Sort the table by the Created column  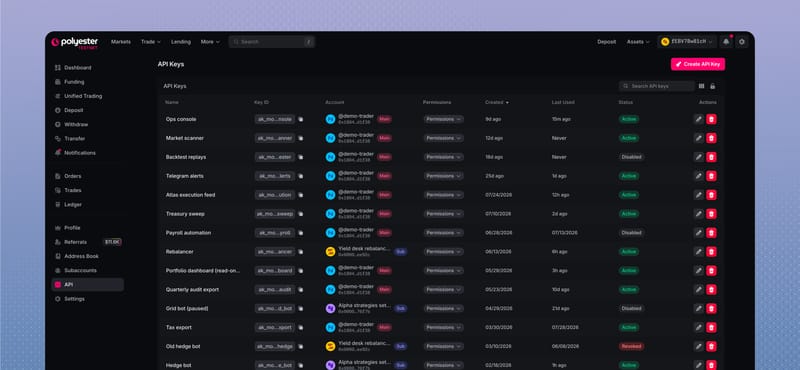pyautogui.click(x=496, y=103)
